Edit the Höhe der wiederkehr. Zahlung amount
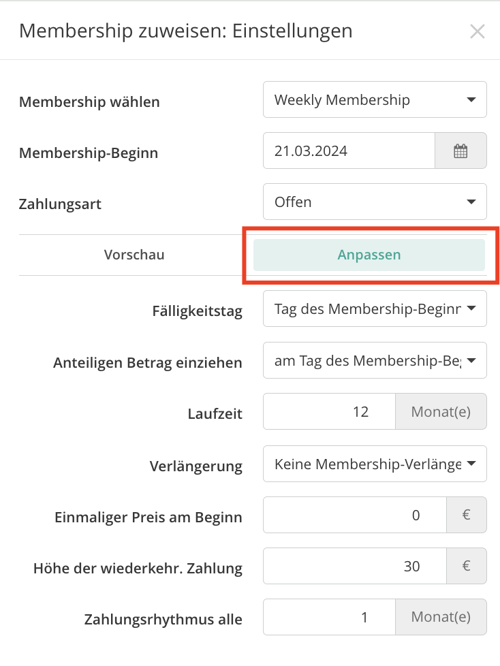 tap(355, 566)
